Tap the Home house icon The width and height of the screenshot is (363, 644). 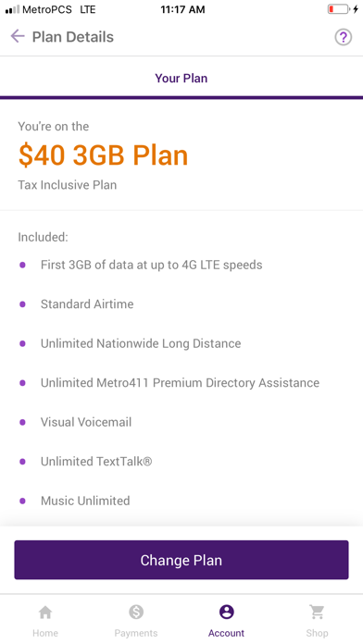point(45,613)
